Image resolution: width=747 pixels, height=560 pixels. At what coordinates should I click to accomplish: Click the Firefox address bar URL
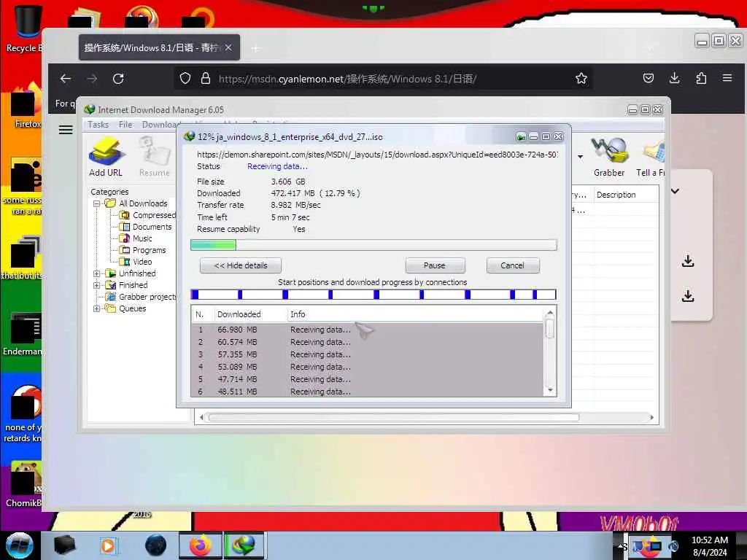(x=347, y=79)
